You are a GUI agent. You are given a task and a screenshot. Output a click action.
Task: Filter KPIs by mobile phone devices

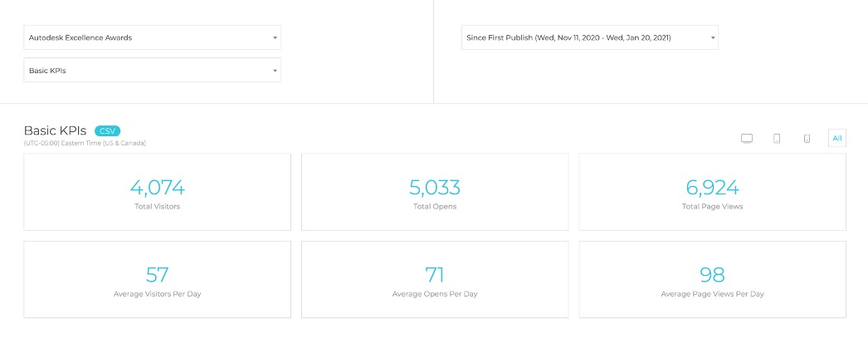807,139
